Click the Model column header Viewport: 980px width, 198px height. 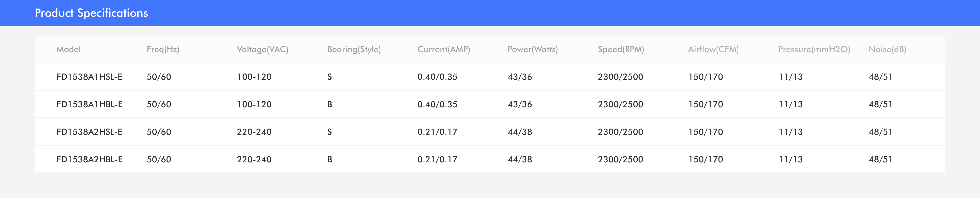pyautogui.click(x=68, y=49)
